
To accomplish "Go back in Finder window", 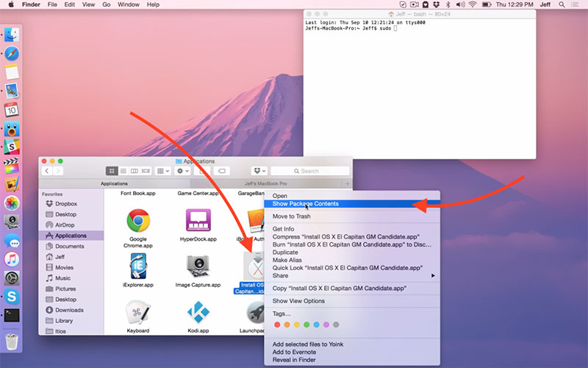I will (47, 171).
